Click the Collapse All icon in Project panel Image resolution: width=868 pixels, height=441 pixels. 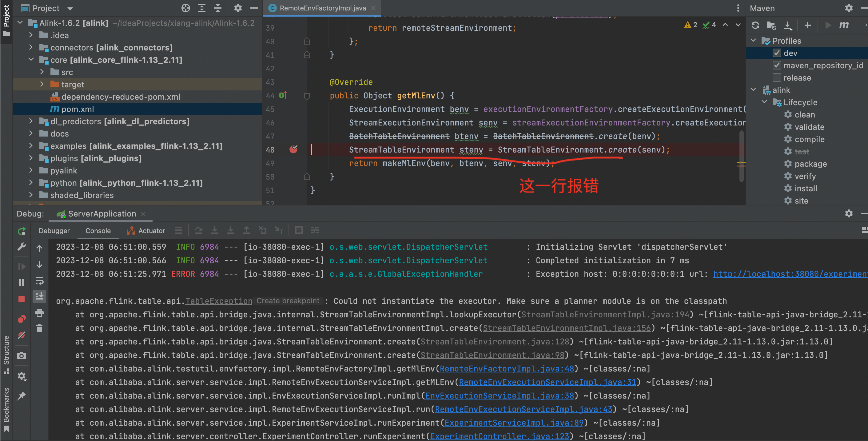click(218, 8)
